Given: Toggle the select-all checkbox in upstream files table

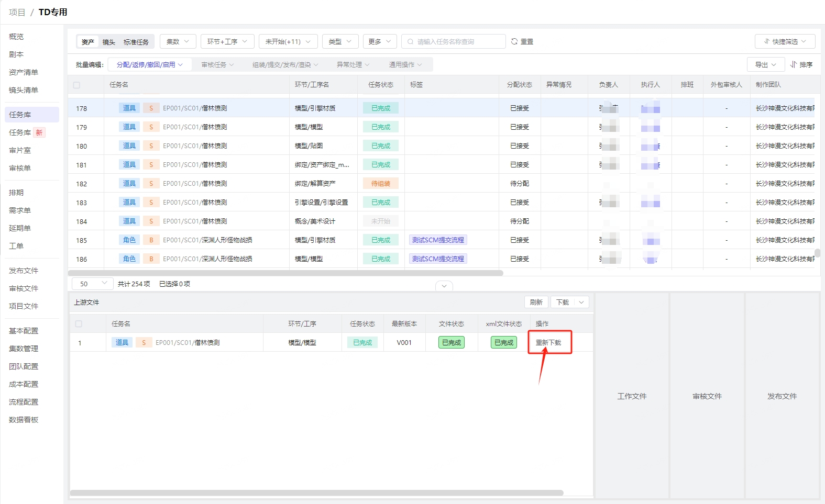Looking at the screenshot, I should pyautogui.click(x=79, y=324).
